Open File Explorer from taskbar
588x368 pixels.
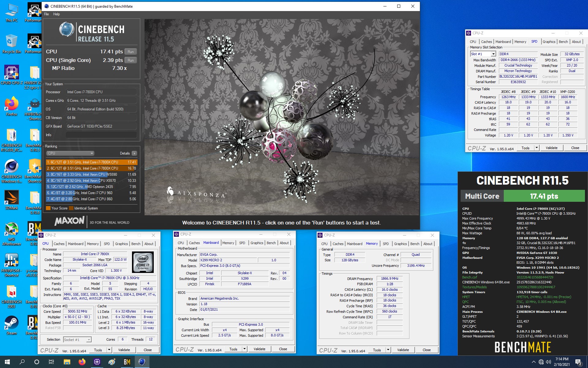coord(67,362)
